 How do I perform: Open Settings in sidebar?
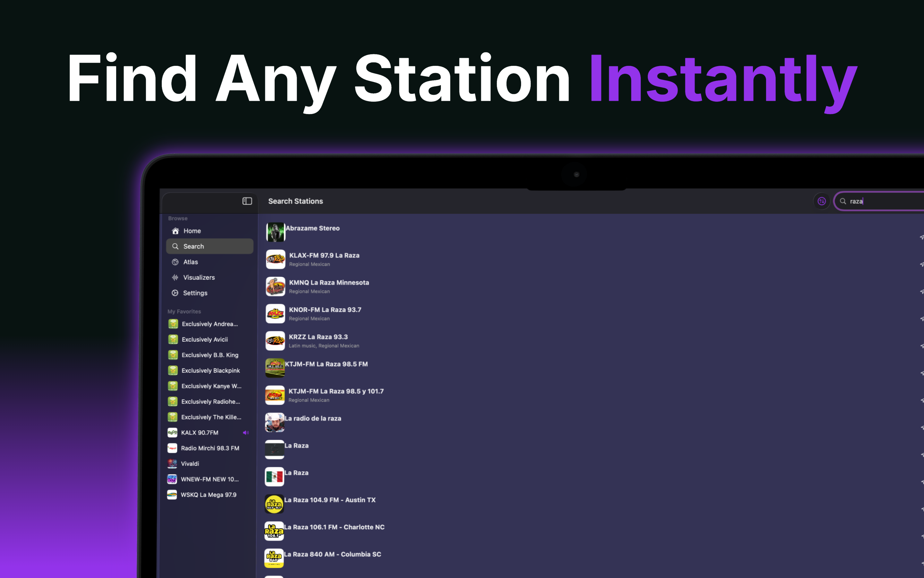(x=210, y=293)
